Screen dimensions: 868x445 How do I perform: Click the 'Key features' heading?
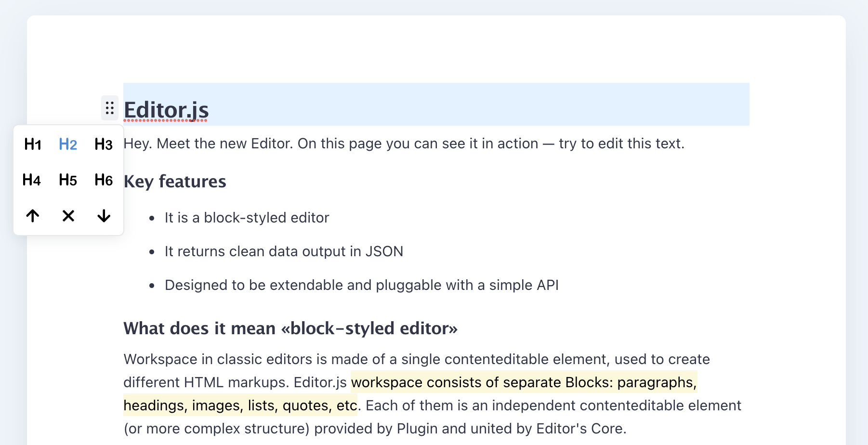coord(175,182)
